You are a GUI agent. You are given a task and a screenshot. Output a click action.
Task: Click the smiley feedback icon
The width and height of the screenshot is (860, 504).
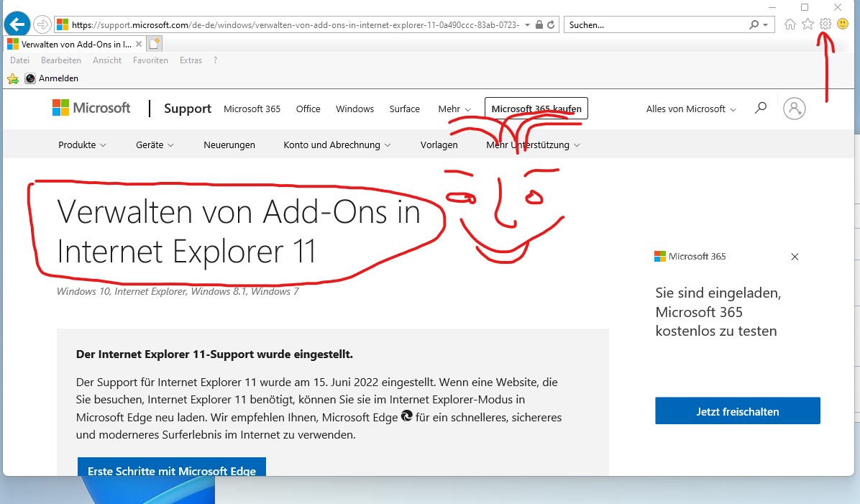(842, 24)
